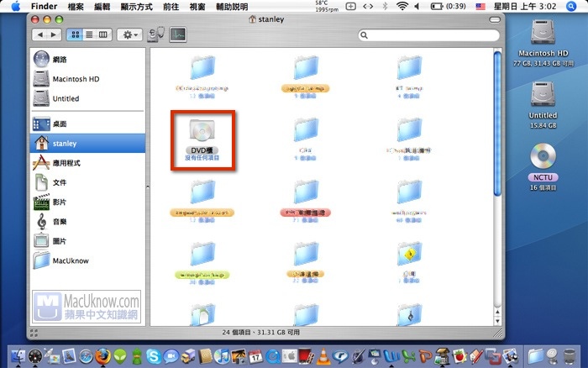Open the 顯示方式 menu

(136, 7)
